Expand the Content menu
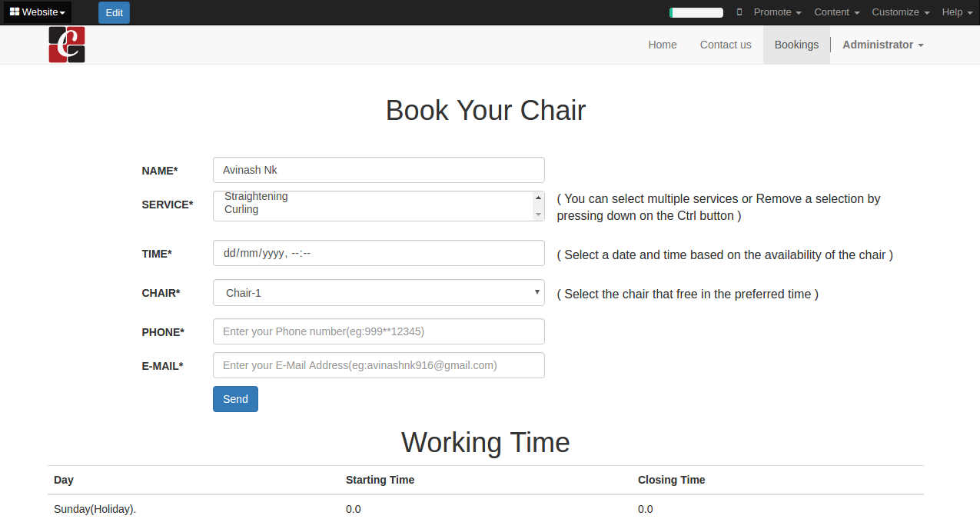Viewport: 980px width, 519px height. 836,12
